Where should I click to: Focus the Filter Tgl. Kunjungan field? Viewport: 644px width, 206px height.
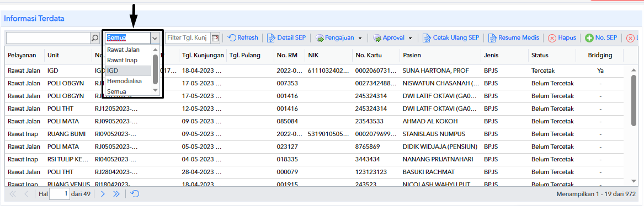pyautogui.click(x=188, y=38)
